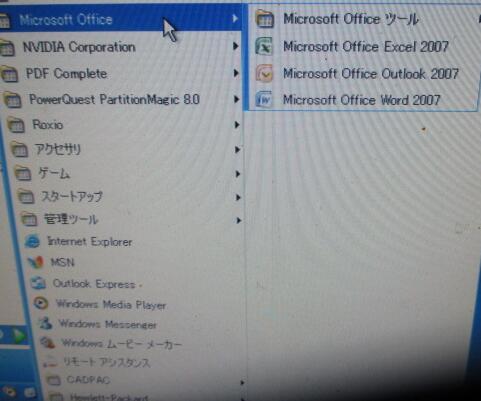Expand the PDF Complete submenu arrow

tap(236, 73)
